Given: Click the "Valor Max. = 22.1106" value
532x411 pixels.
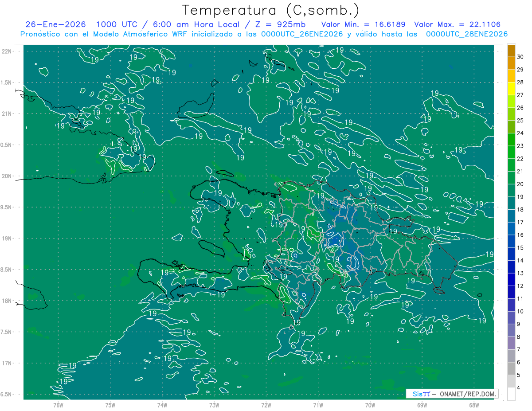Looking at the screenshot, I should pos(458,24).
